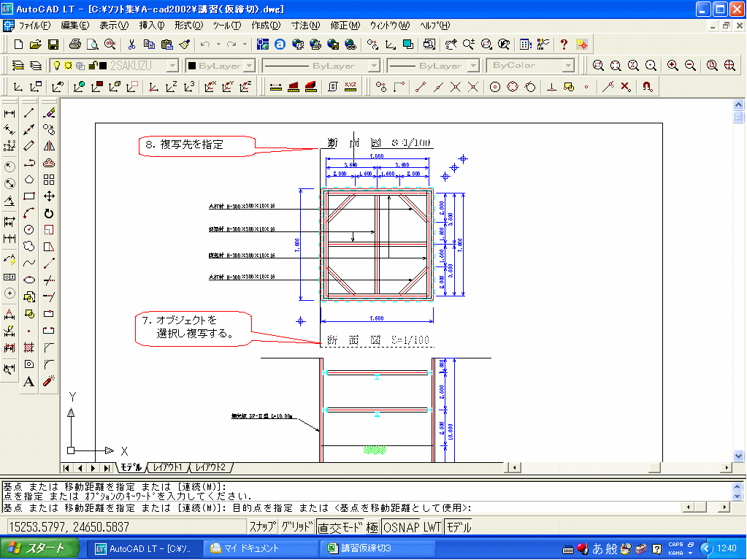
Task: Toggle グリッド grid display in status bar
Action: [296, 526]
